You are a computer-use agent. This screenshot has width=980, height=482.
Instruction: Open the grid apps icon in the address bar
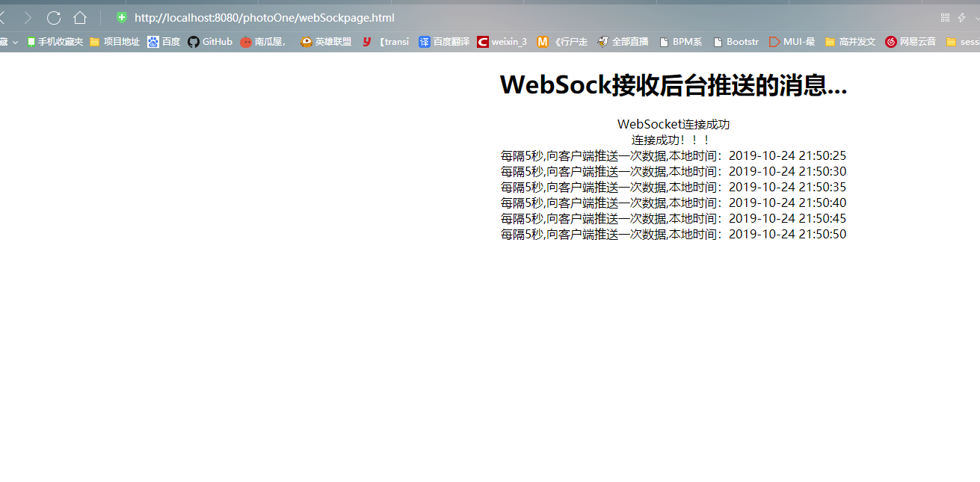pos(945,17)
